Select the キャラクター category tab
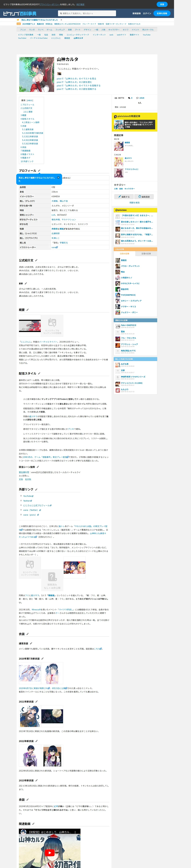 [114, 30]
